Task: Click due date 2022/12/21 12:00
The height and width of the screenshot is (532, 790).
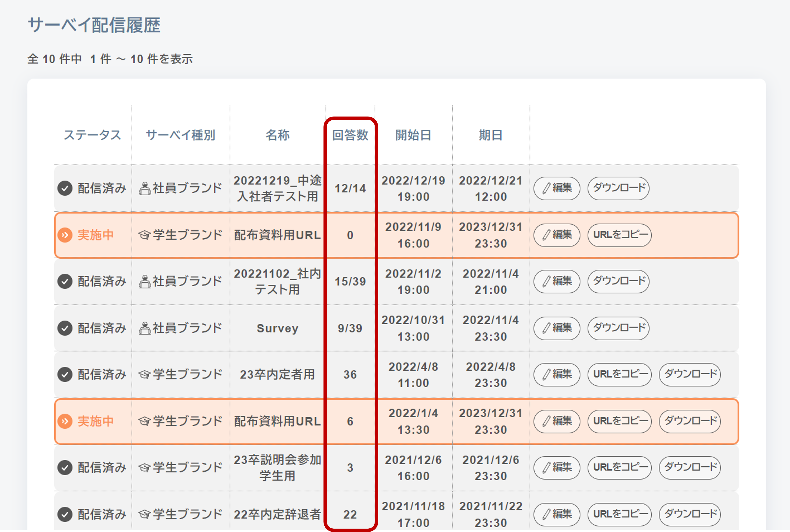Action: [491, 188]
